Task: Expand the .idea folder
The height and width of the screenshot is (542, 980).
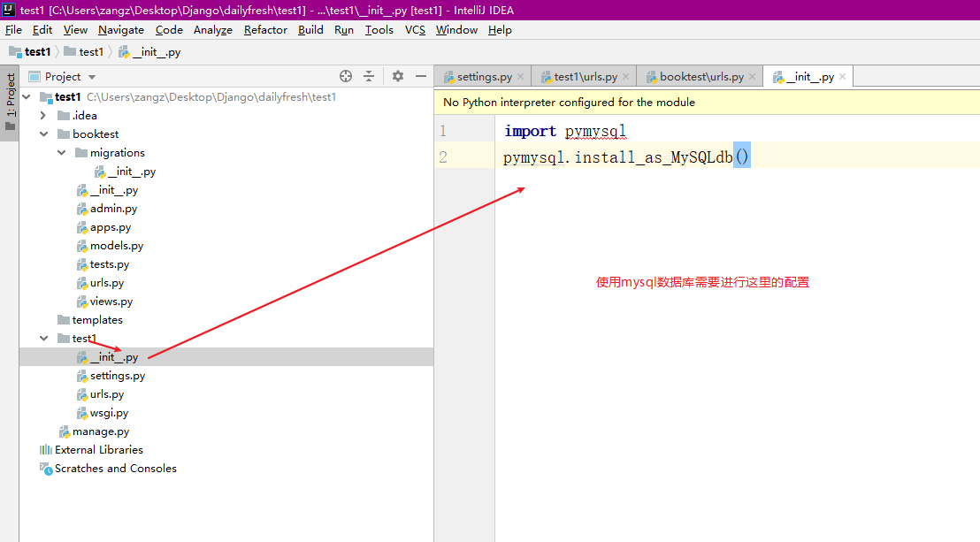Action: click(x=43, y=116)
